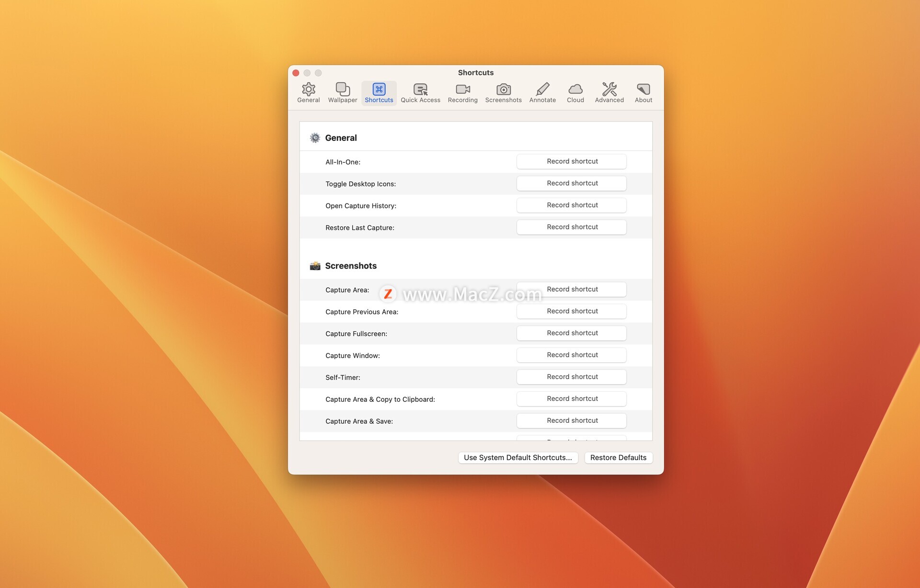Record shortcut for All-In-One

pyautogui.click(x=571, y=161)
